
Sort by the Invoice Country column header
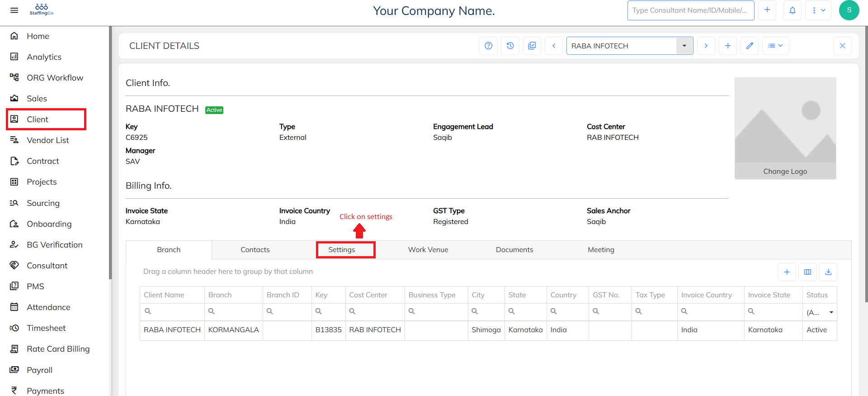click(711, 295)
